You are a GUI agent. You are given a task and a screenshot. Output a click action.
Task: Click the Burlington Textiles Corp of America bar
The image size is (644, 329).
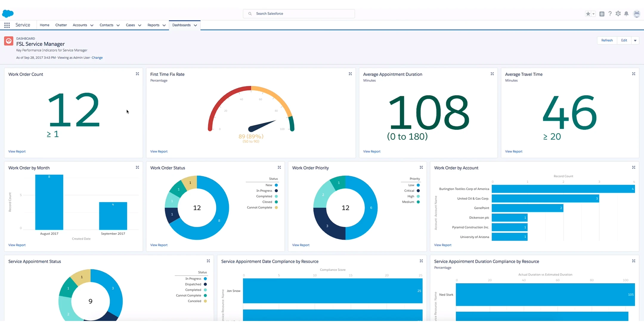click(563, 189)
